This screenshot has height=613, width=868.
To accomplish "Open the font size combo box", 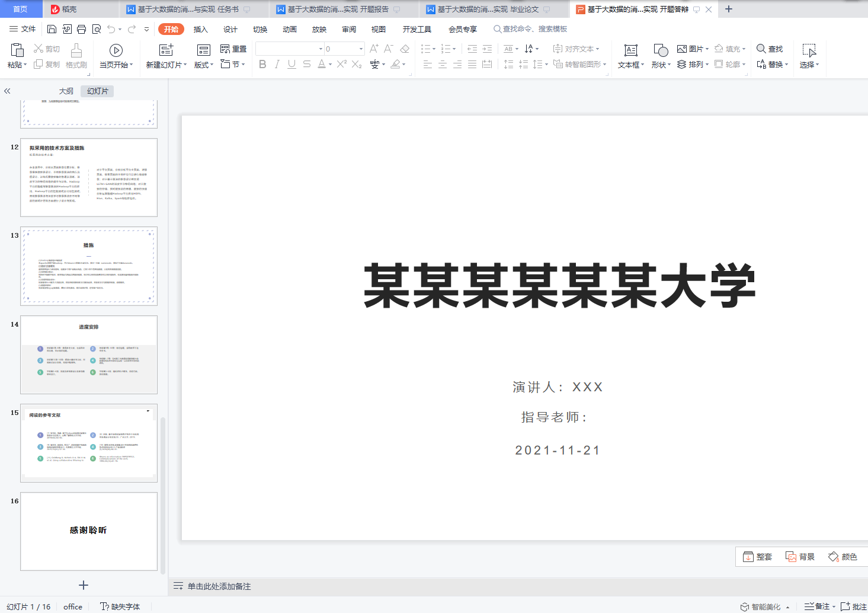I will tap(344, 49).
